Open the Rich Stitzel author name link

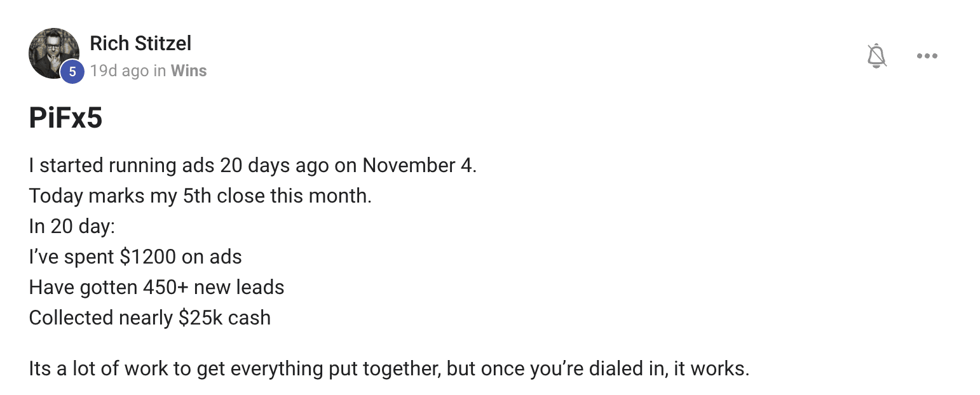point(140,43)
